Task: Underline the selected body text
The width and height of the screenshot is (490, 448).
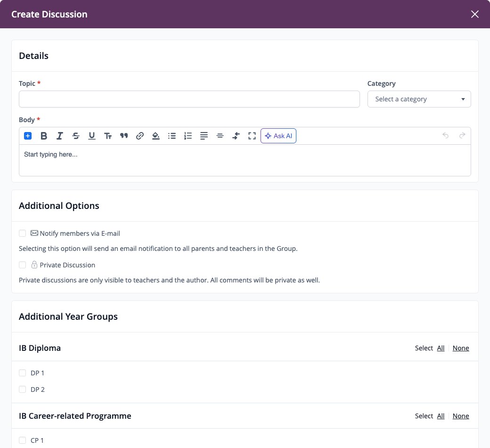Action: tap(91, 136)
